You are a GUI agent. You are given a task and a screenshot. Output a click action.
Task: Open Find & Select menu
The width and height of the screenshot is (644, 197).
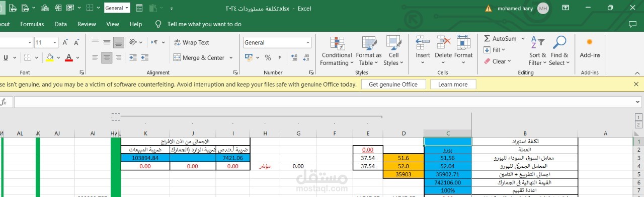[559, 51]
